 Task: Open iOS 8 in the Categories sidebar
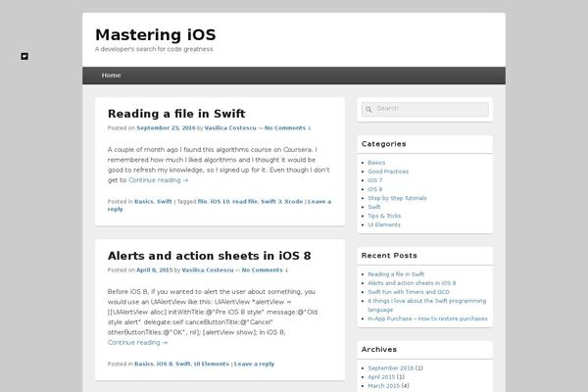click(375, 189)
